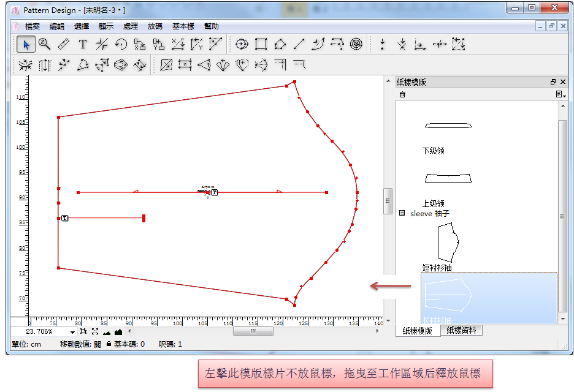574x392 pixels.
Task: Select the arrow pointer tool
Action: (25, 44)
